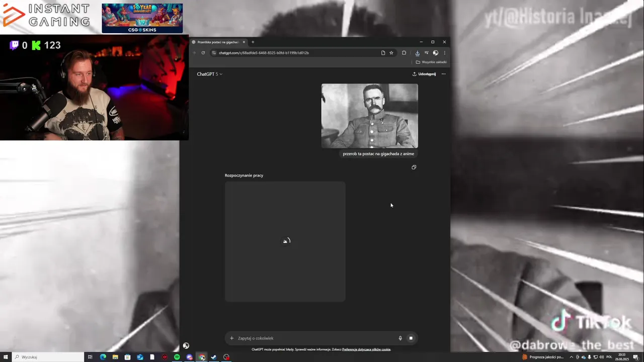Click the 'Prognoza jakości po...' taskbar widget

(x=543, y=357)
